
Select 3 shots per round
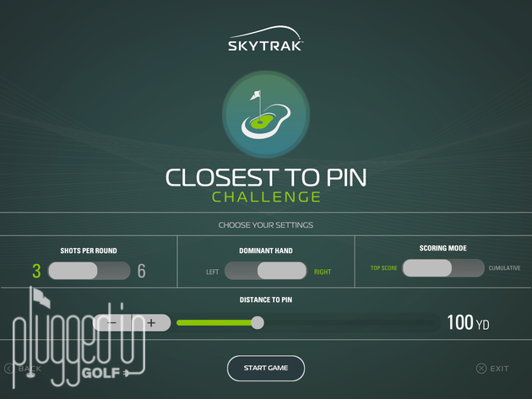36,271
